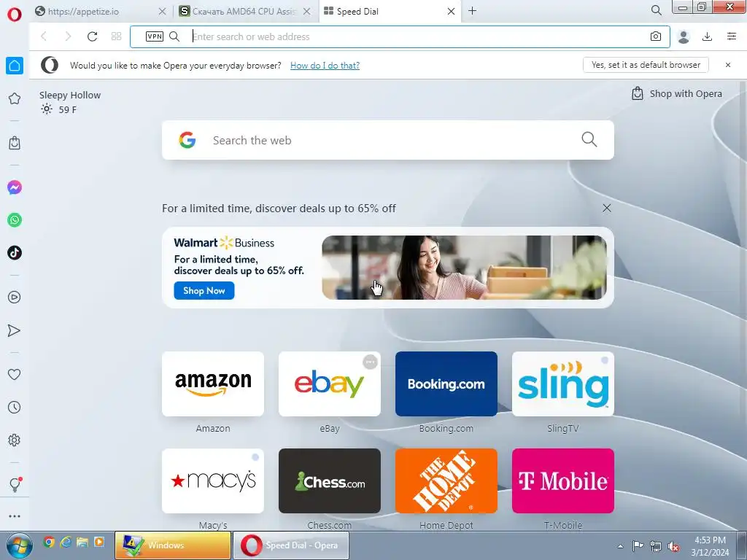Image resolution: width=747 pixels, height=560 pixels.
Task: Open the Snapshot camera tool
Action: 656,36
